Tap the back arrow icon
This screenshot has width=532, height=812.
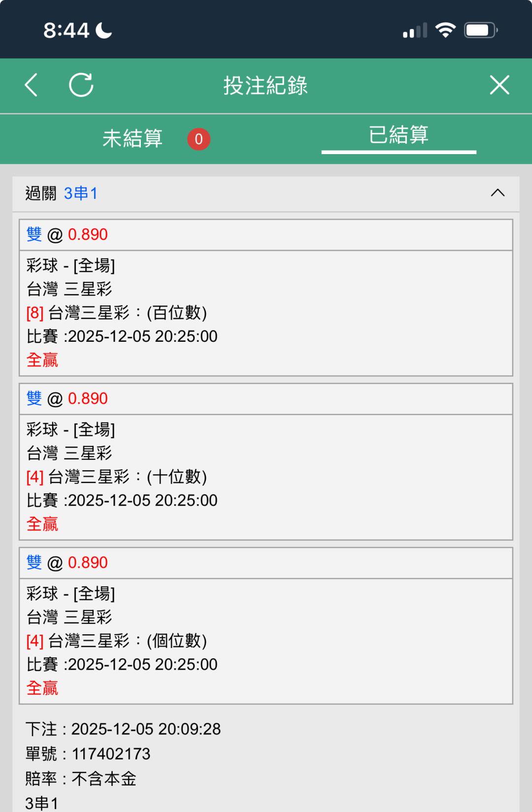tap(32, 85)
